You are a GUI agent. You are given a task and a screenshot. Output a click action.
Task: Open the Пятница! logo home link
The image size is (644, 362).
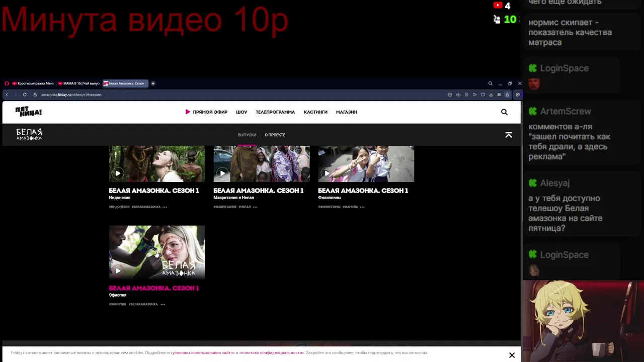click(29, 112)
